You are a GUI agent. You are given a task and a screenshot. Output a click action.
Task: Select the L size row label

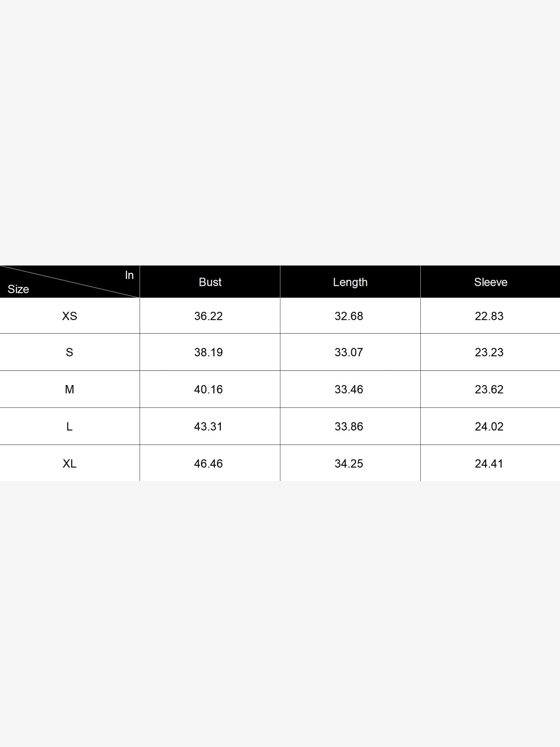pyautogui.click(x=69, y=426)
